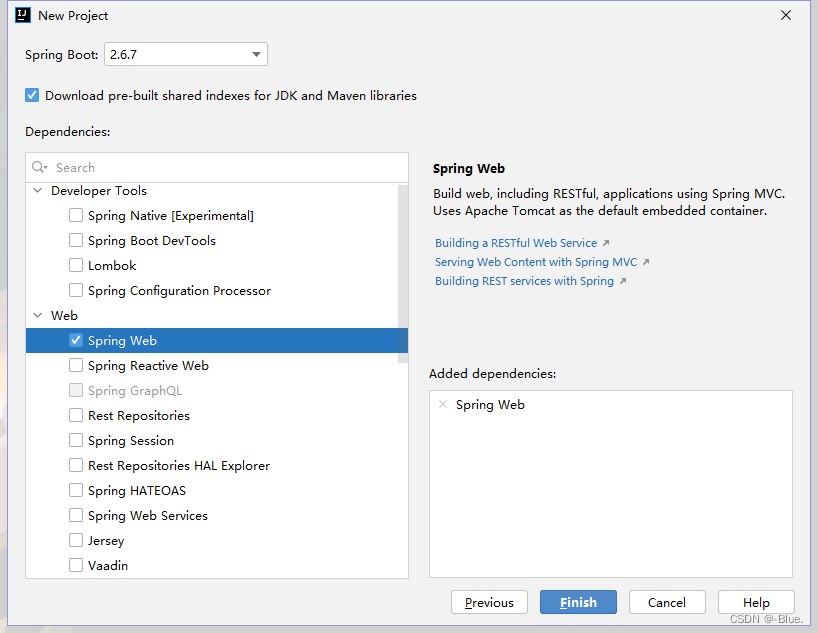This screenshot has height=633, width=818.
Task: Select the Jersey row label
Action: click(x=106, y=541)
